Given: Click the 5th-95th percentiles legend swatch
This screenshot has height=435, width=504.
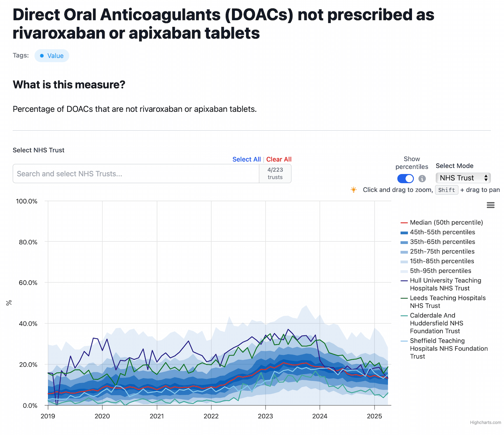Looking at the screenshot, I should [404, 271].
